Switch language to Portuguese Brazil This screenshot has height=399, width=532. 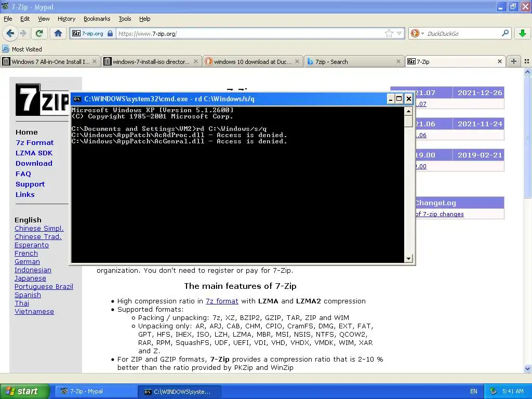tap(44, 286)
